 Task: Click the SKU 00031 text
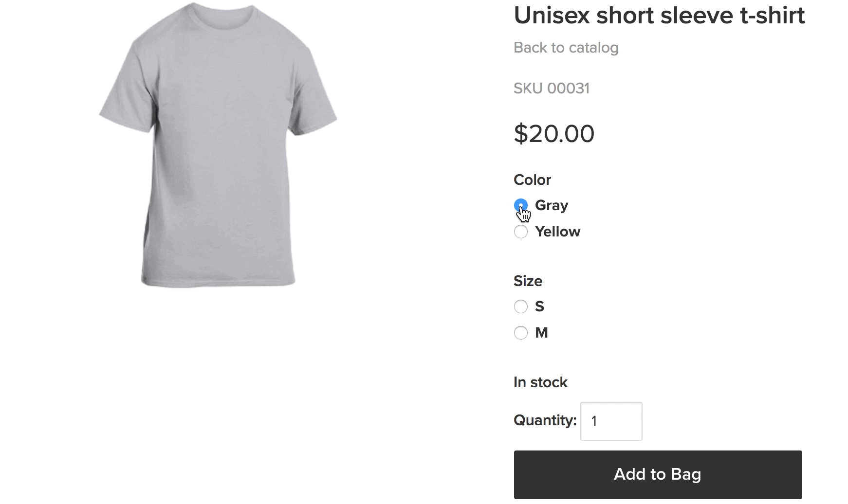[551, 89]
